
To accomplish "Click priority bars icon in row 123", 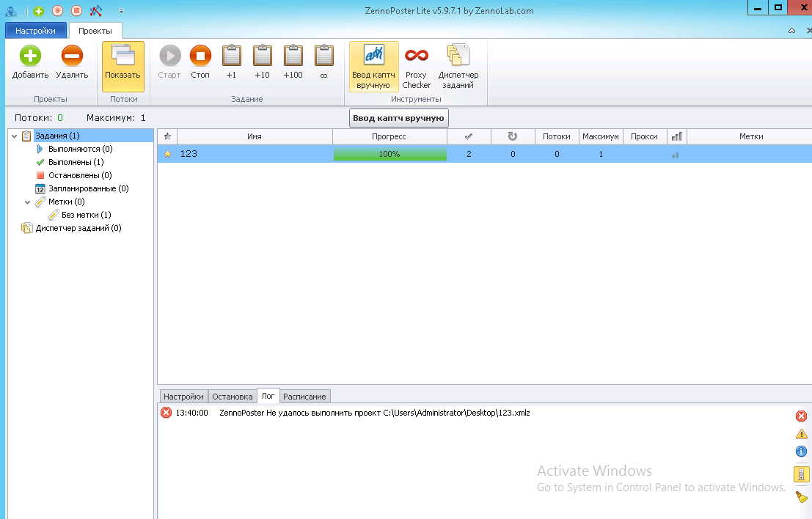I will point(676,155).
